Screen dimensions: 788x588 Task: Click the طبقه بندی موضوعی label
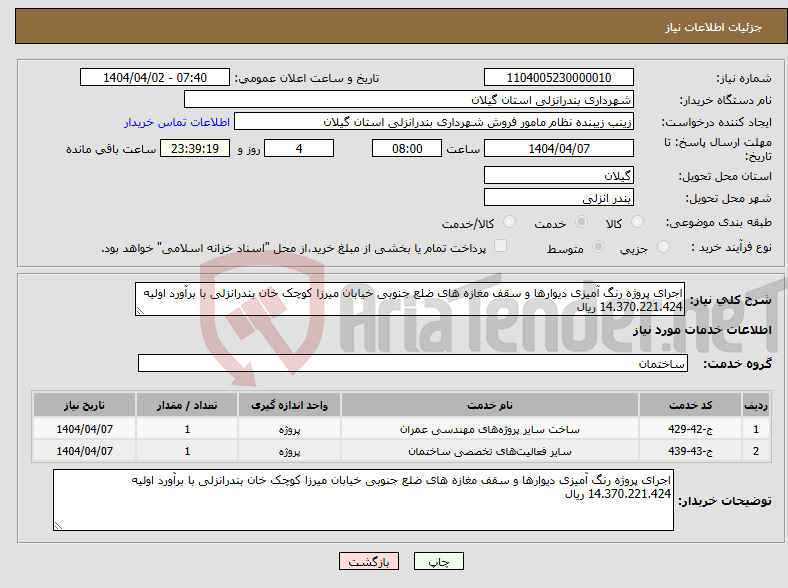(719, 222)
